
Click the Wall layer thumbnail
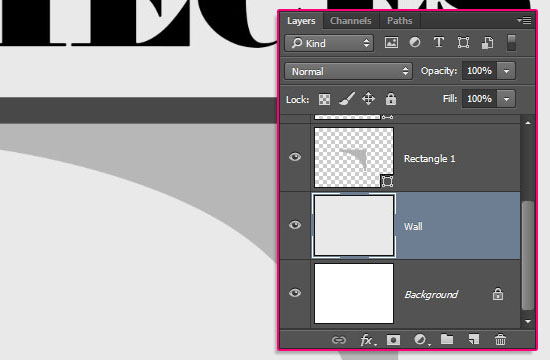354,226
